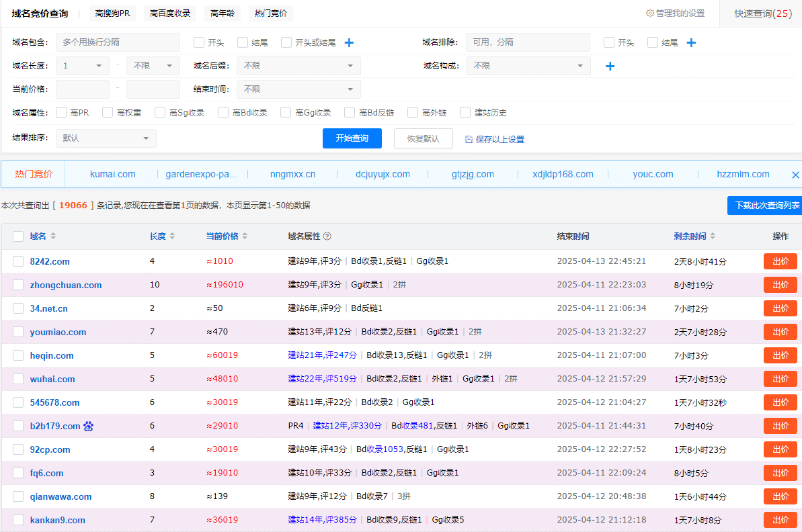Open the 域名后缀 dropdown

coord(298,66)
